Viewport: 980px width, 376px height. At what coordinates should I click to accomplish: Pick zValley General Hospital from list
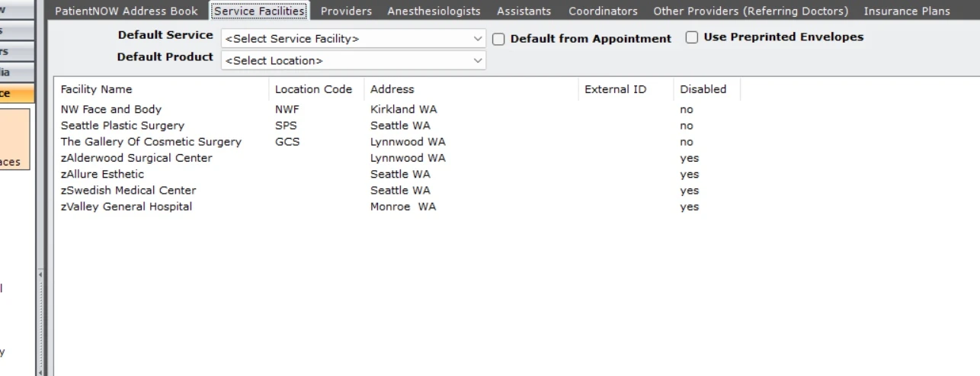[396, 207]
